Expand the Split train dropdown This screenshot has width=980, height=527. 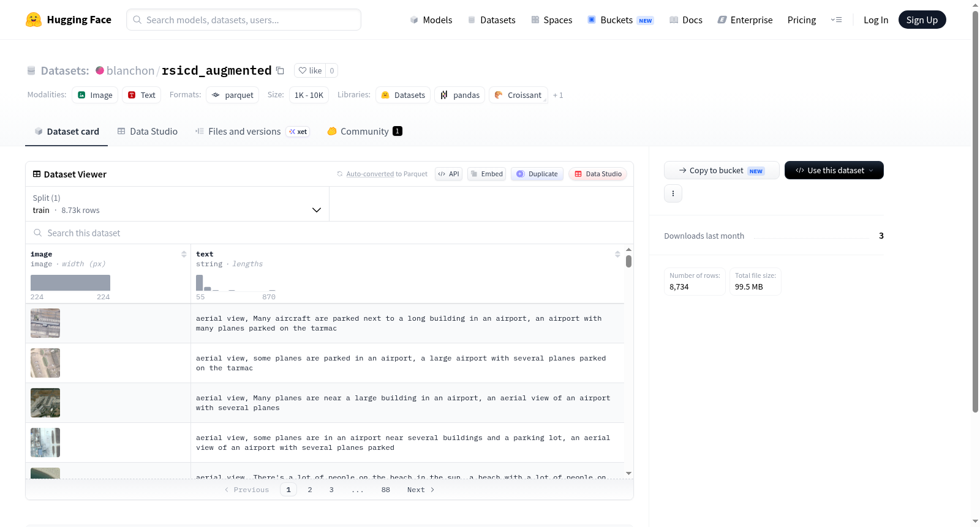(177, 204)
